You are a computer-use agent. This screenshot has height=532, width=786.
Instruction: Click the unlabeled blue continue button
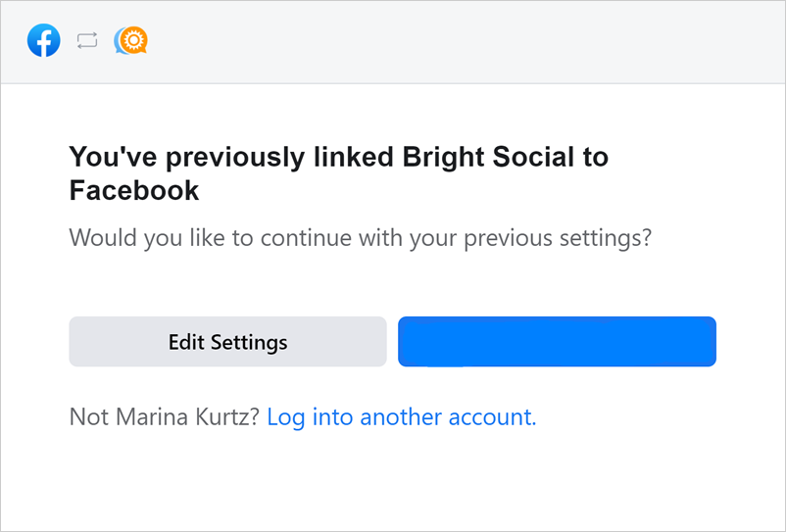point(557,341)
